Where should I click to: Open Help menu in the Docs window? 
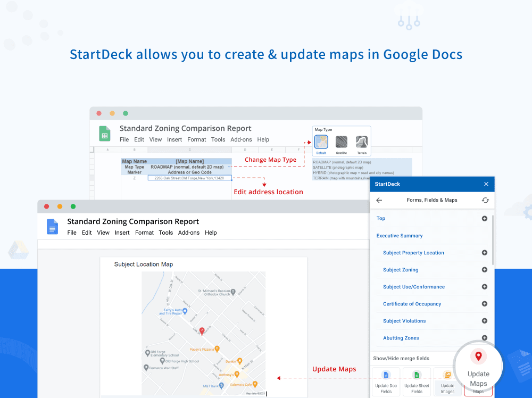pyautogui.click(x=211, y=233)
